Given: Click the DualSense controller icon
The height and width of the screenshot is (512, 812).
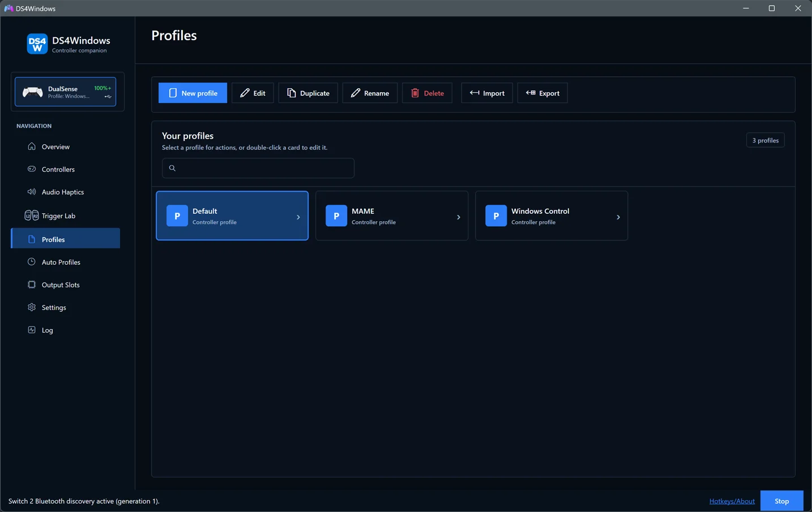Looking at the screenshot, I should pos(32,92).
